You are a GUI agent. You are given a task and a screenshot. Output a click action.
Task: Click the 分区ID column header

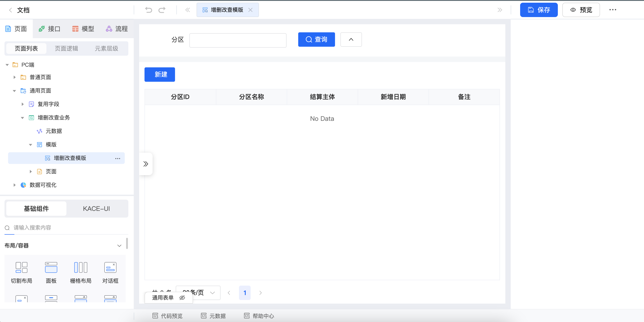point(180,97)
